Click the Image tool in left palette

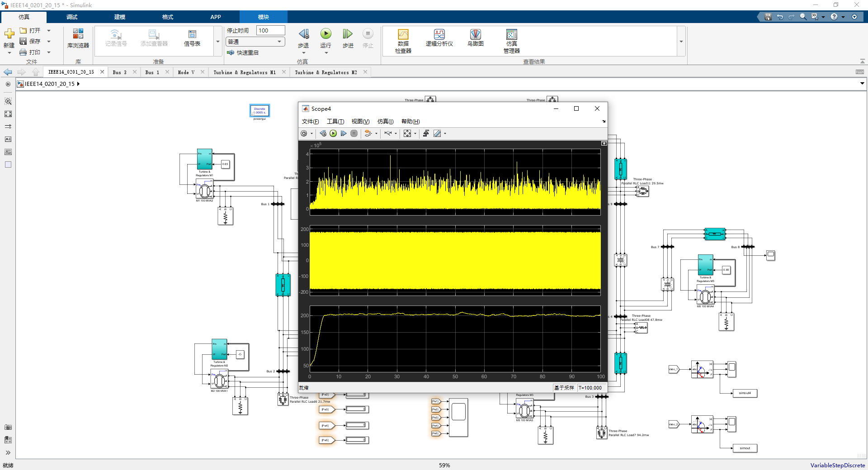[x=8, y=152]
